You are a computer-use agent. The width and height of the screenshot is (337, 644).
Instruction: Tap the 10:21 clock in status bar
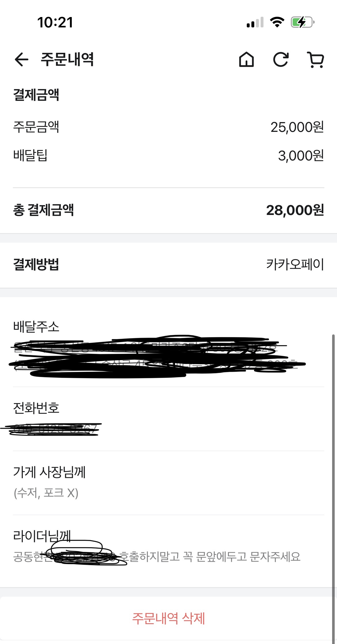point(55,23)
